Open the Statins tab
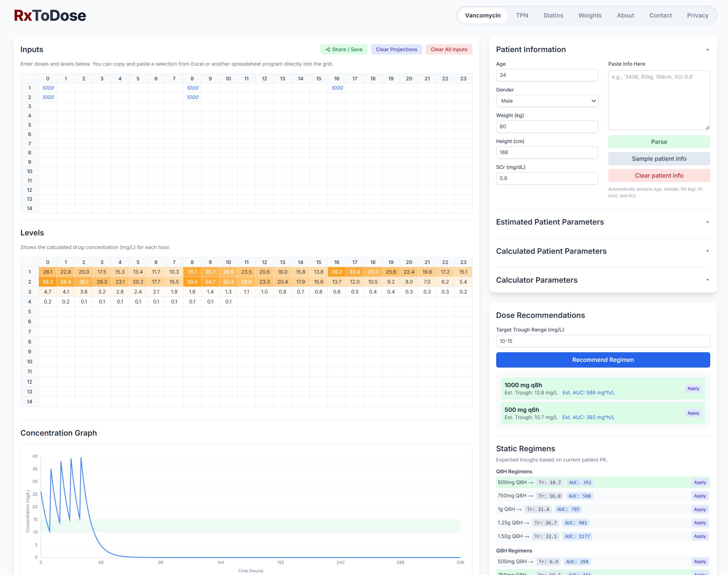 (x=553, y=15)
